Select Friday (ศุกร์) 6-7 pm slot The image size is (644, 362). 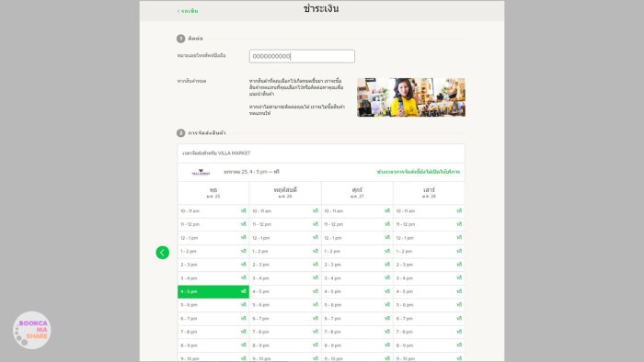357,319
